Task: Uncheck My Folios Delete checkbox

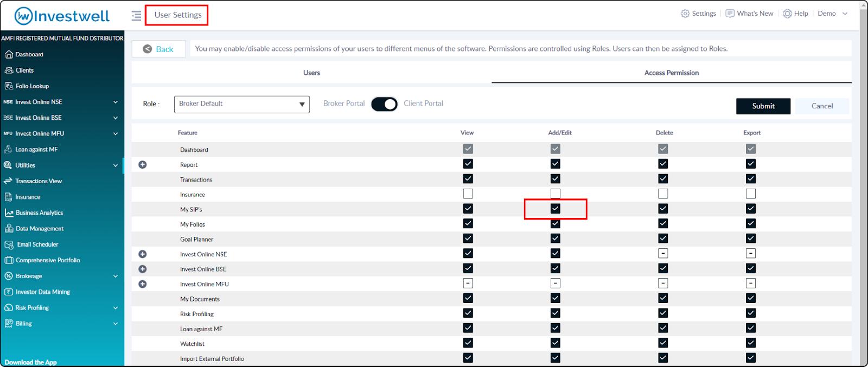Action: (663, 223)
